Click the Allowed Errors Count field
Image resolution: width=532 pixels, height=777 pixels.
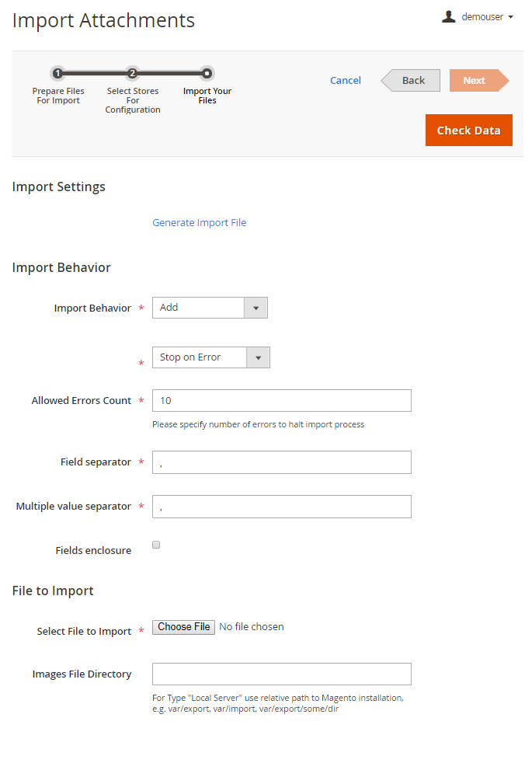[281, 401]
